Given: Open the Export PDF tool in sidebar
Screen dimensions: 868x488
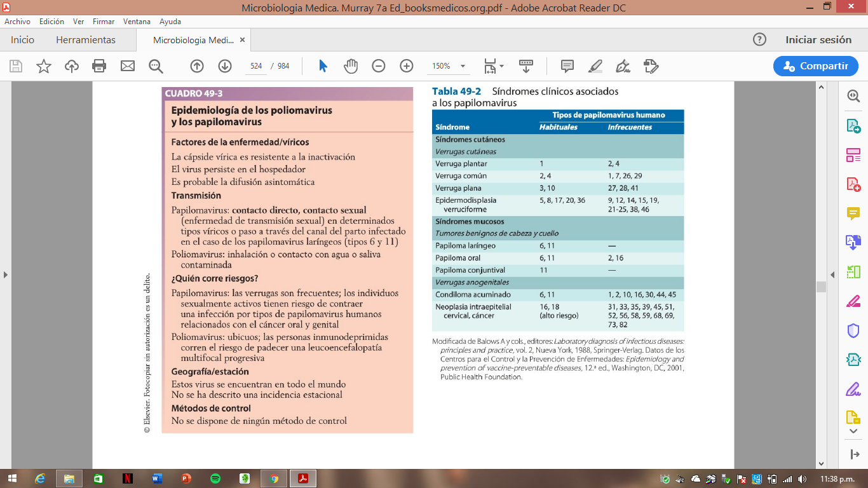Looking at the screenshot, I should pos(853,126).
